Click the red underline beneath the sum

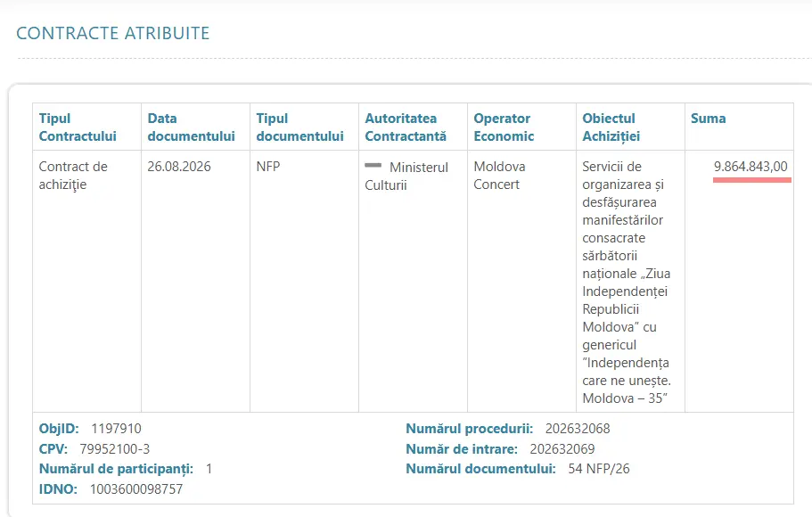(752, 180)
